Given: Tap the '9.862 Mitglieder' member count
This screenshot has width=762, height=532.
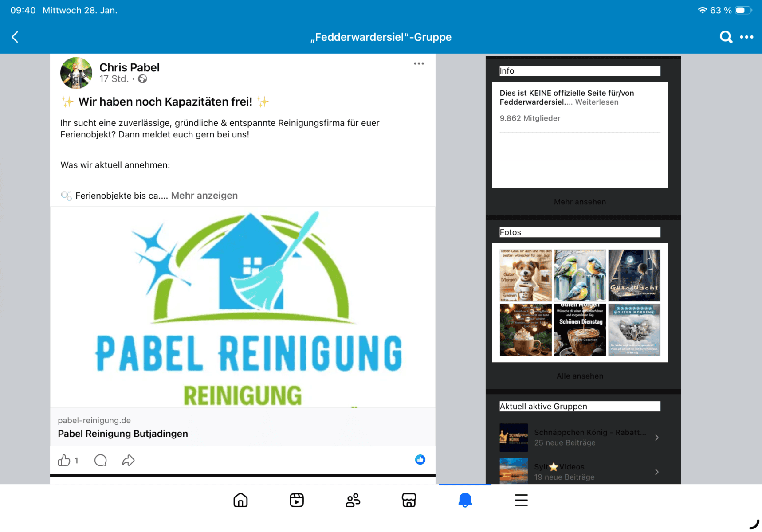Looking at the screenshot, I should point(530,118).
